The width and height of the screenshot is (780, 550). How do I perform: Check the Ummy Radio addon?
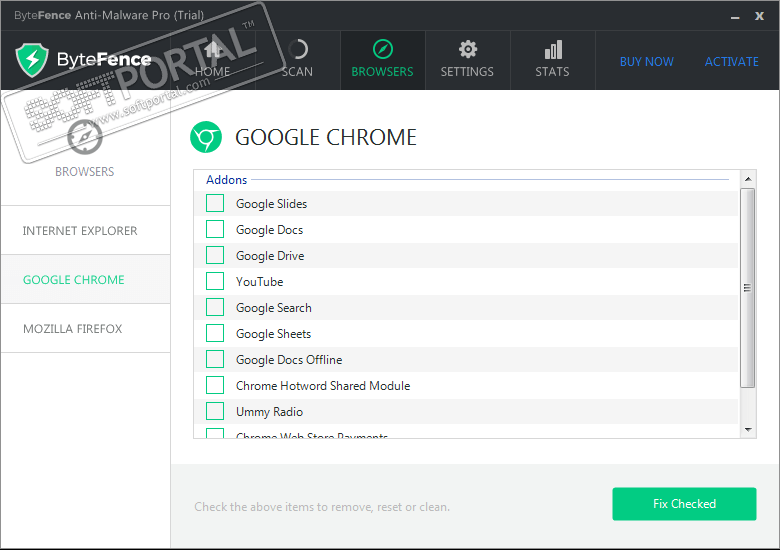(x=215, y=411)
